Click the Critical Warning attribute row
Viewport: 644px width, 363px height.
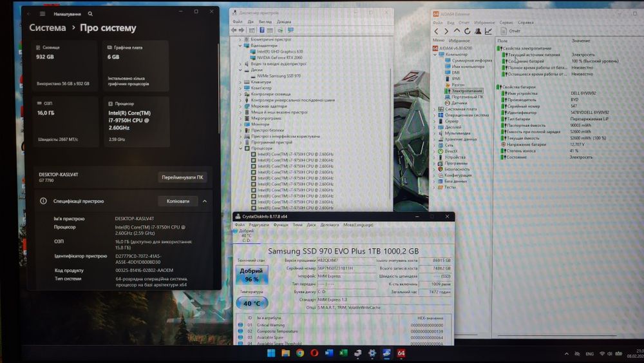(343, 325)
